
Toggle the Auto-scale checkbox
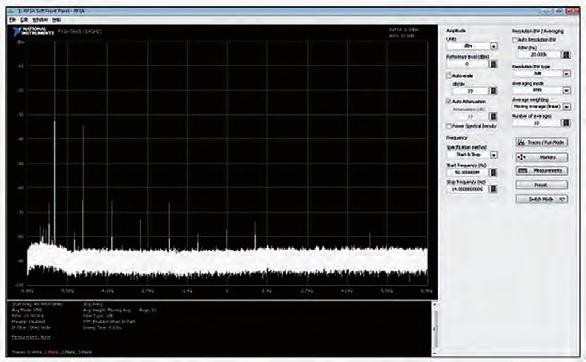449,76
